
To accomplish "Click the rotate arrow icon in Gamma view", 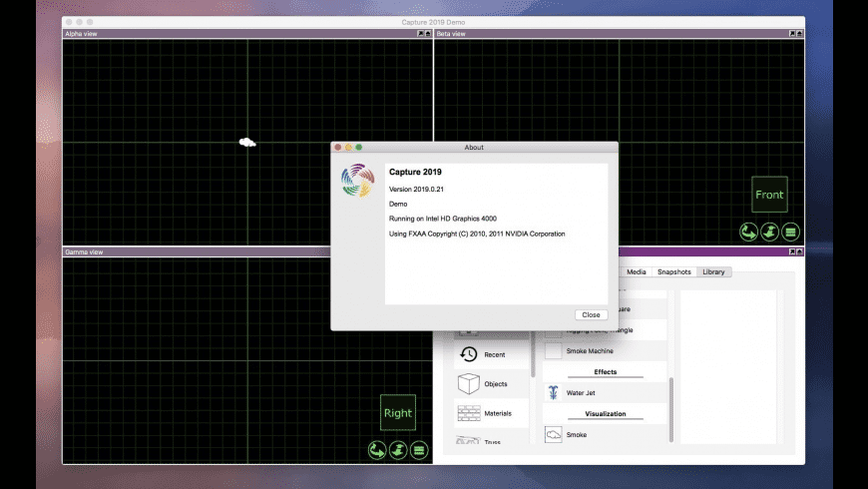I will pyautogui.click(x=377, y=450).
